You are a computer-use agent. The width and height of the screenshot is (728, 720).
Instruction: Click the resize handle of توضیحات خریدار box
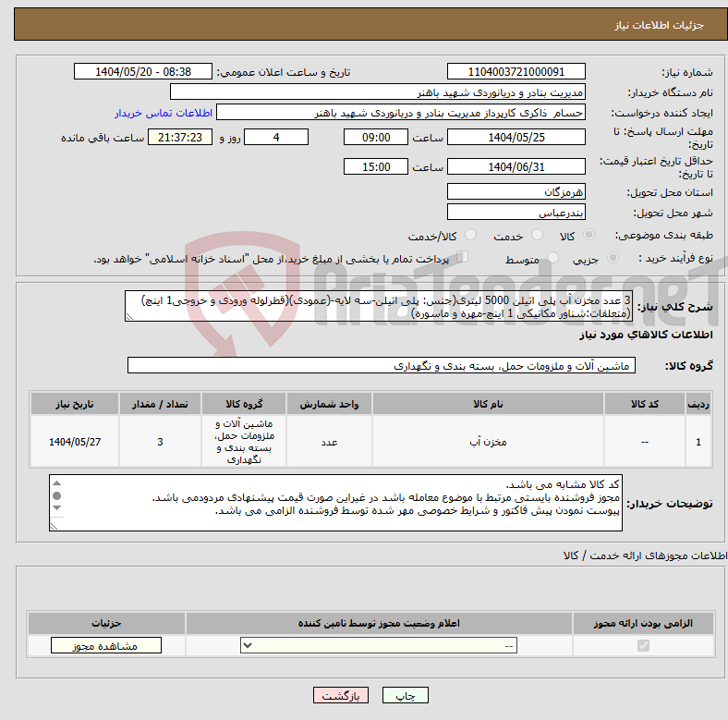(54, 526)
